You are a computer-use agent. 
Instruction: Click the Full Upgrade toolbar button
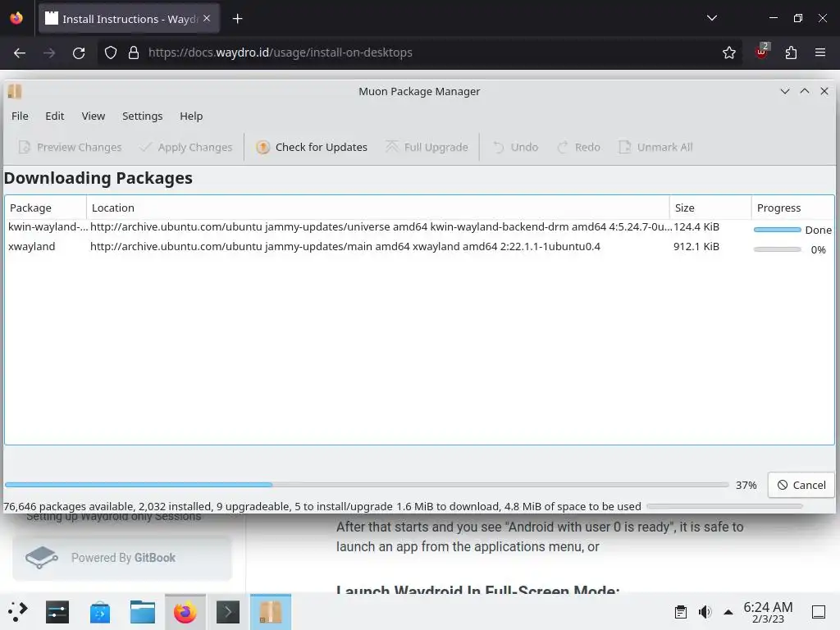click(x=427, y=148)
